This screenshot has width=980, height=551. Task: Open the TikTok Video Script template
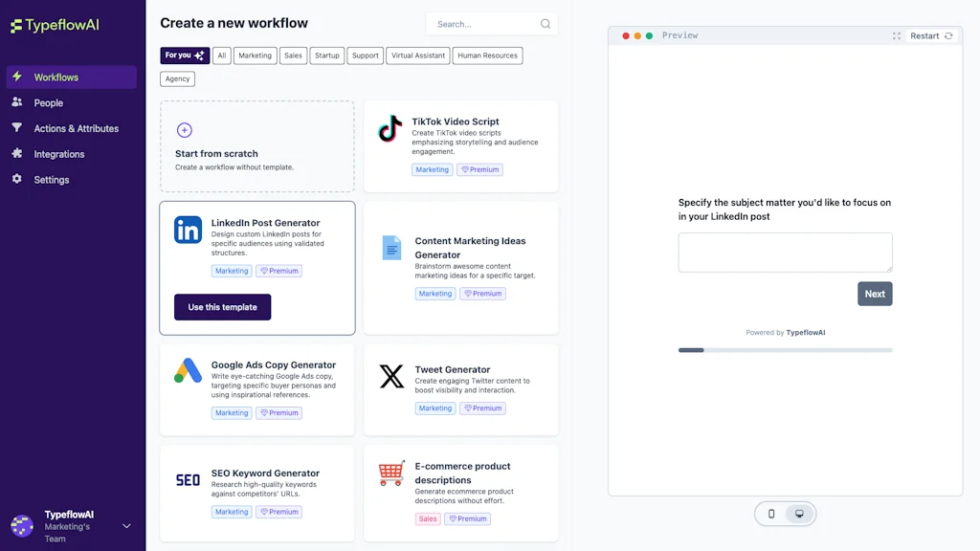click(x=460, y=146)
